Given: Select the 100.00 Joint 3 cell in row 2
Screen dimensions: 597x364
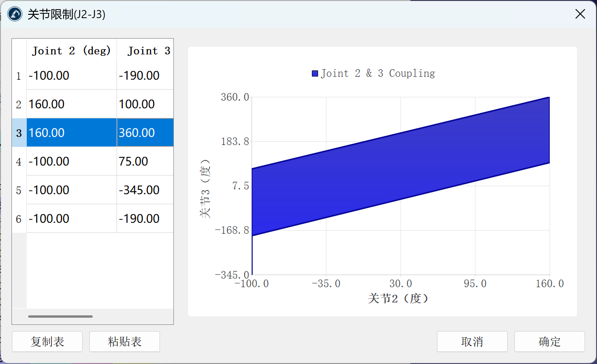Looking at the screenshot, I should (x=145, y=104).
